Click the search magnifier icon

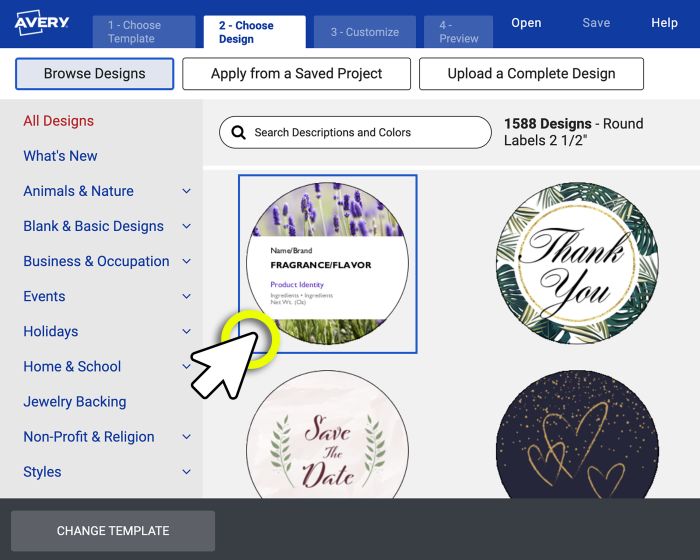coord(239,132)
